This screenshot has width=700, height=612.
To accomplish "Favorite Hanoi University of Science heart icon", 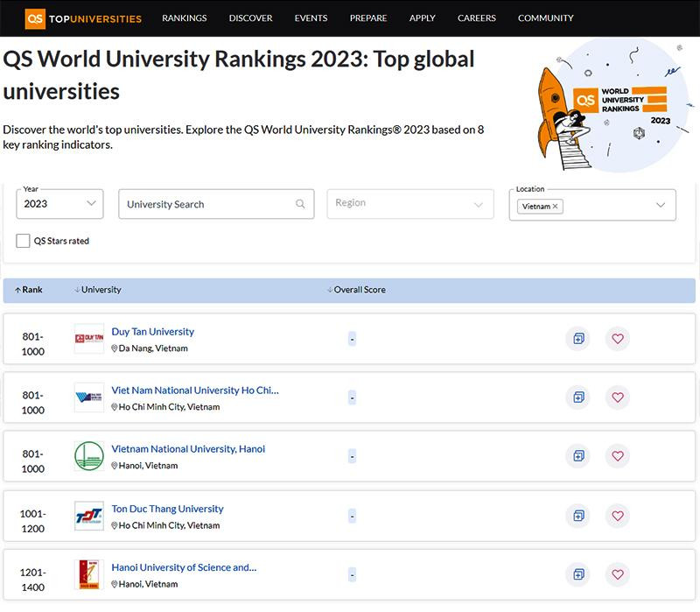I will [x=618, y=574].
